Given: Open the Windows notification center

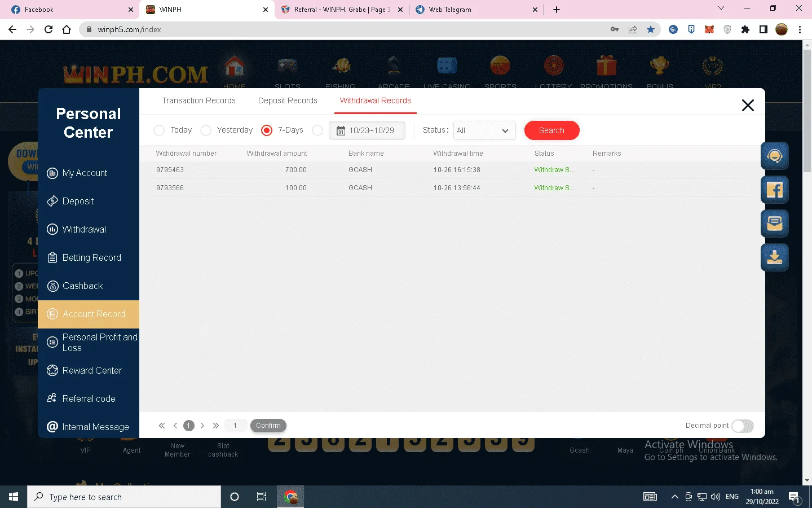Looking at the screenshot, I should (795, 497).
